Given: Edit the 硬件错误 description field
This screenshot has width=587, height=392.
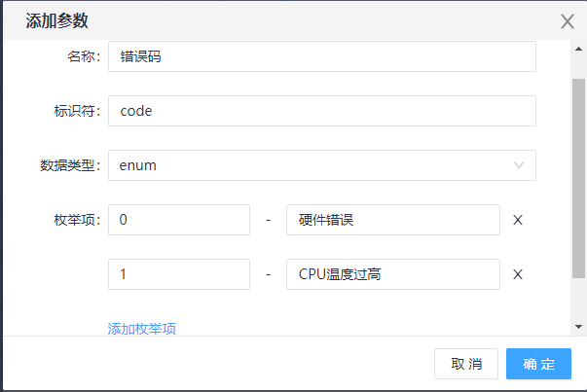Looking at the screenshot, I should pyautogui.click(x=392, y=220).
